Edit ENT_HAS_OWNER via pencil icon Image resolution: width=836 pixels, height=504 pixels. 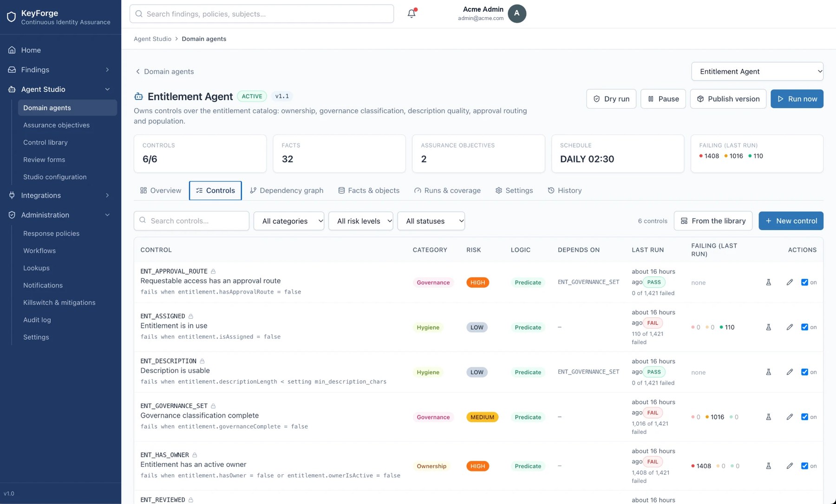click(x=790, y=466)
